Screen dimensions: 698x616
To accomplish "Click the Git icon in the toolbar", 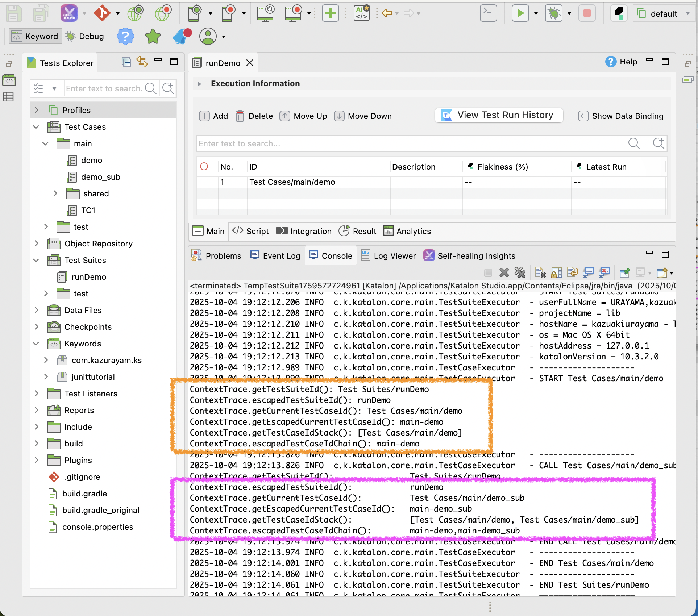I will point(102,13).
